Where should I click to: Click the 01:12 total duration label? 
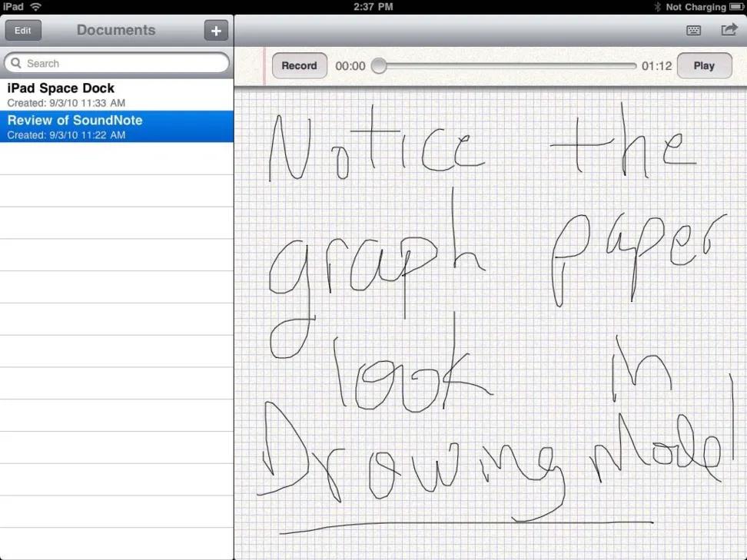656,66
